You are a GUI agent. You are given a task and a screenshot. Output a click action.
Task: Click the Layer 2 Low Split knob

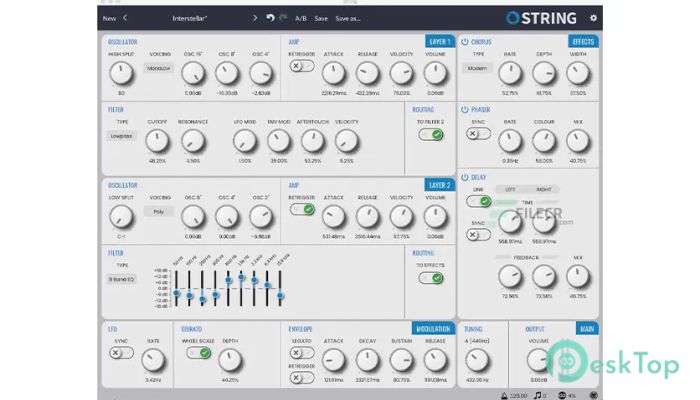tap(121, 217)
